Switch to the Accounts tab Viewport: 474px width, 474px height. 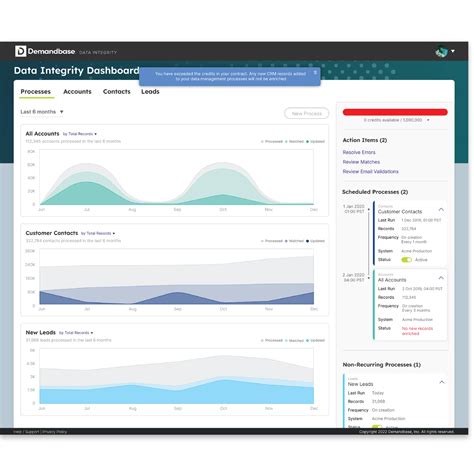click(77, 91)
